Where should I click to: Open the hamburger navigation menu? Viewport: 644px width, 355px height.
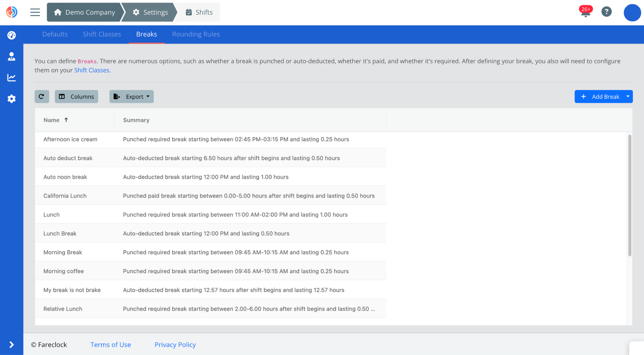(x=35, y=12)
